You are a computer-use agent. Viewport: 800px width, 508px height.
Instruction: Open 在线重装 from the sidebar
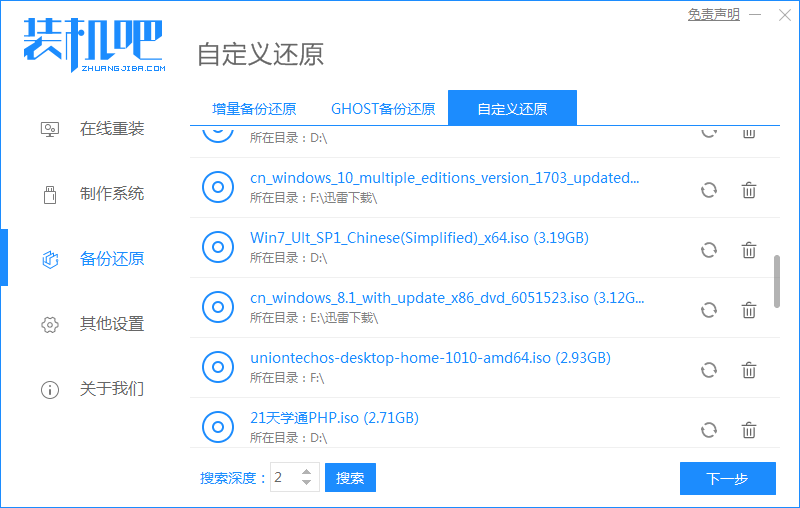pyautogui.click(x=112, y=129)
